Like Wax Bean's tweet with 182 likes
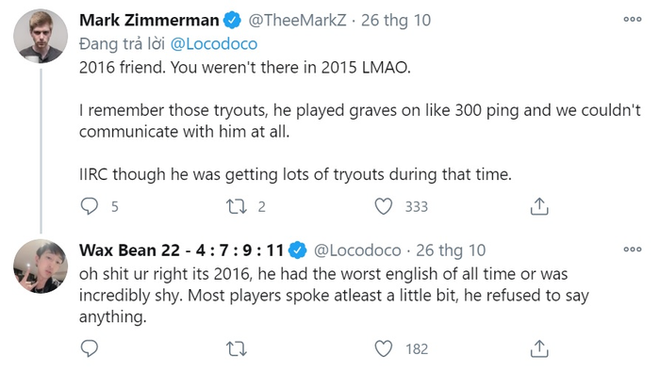This screenshot has height=371, width=660. tap(383, 349)
